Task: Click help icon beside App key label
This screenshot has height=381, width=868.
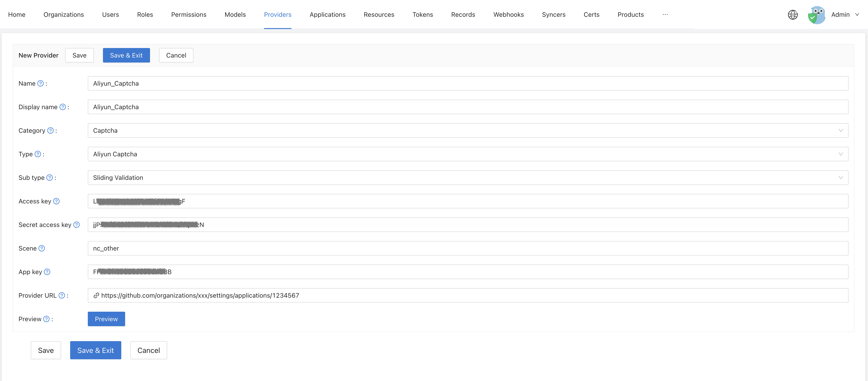Action: coord(47,272)
